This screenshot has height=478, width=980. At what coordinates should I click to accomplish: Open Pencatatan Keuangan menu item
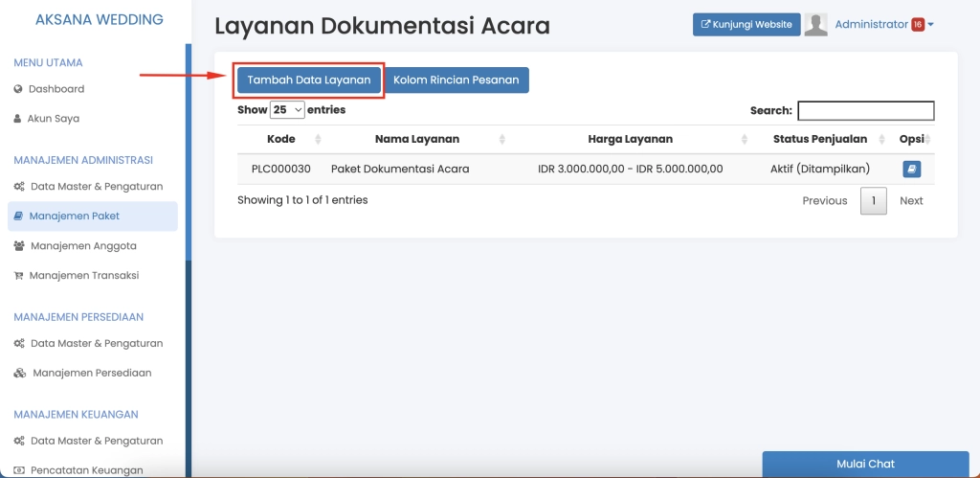coord(87,470)
